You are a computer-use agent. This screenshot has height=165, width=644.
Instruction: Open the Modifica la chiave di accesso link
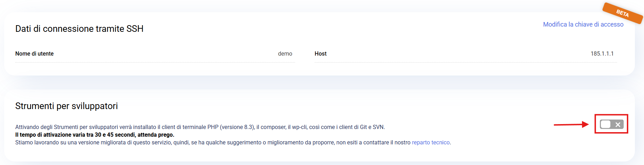pos(583,24)
